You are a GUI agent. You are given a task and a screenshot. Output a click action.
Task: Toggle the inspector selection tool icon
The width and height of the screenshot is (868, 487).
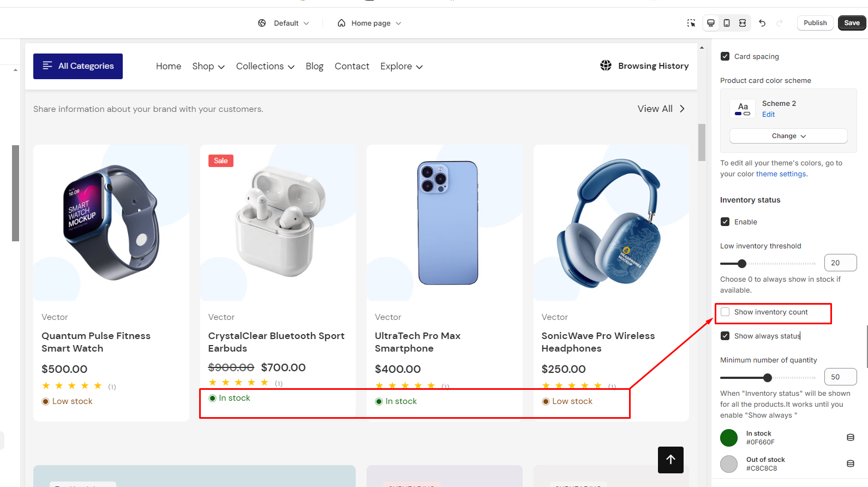point(691,23)
